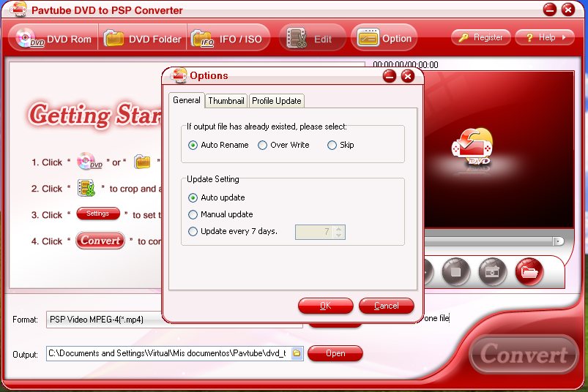Minimize the Options dialog
The width and height of the screenshot is (588, 392).
pyautogui.click(x=390, y=76)
